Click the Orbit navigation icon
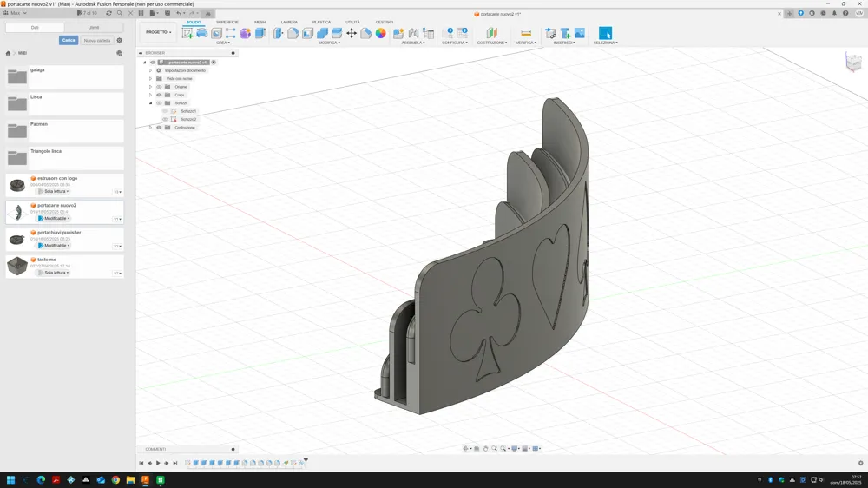 click(x=465, y=449)
